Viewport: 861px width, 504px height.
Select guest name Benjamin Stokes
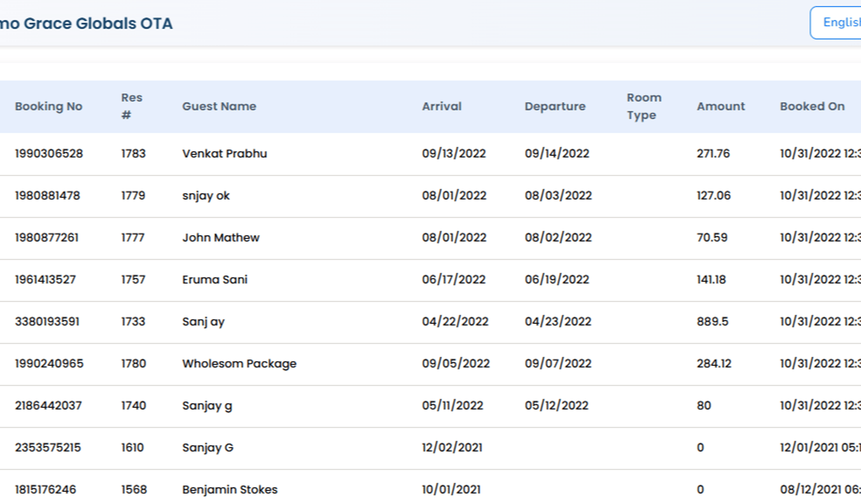pos(230,489)
